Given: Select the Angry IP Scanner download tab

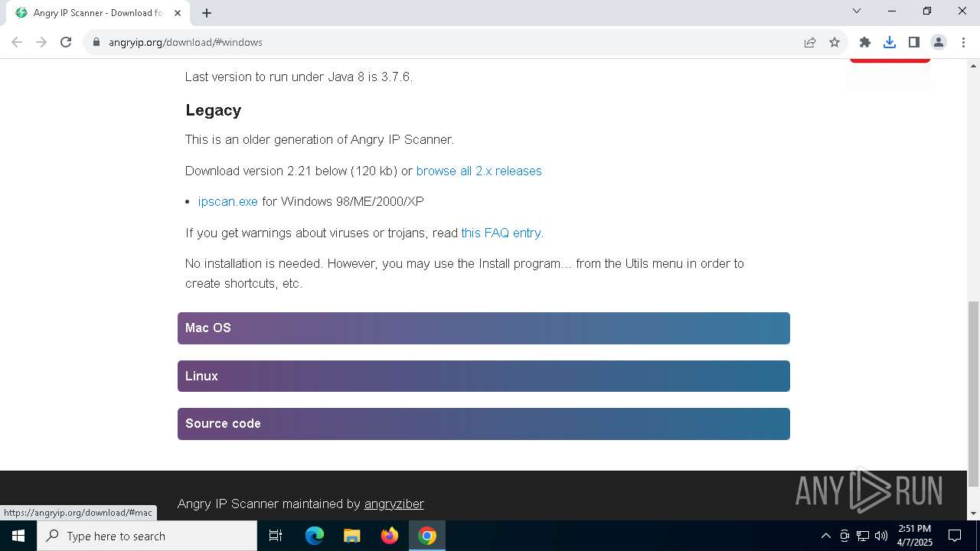Looking at the screenshot, I should pos(97,13).
